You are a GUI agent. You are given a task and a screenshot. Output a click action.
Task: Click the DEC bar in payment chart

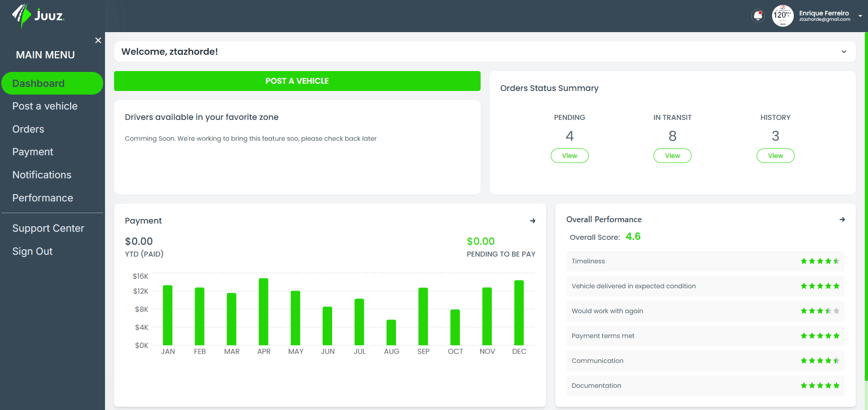519,313
